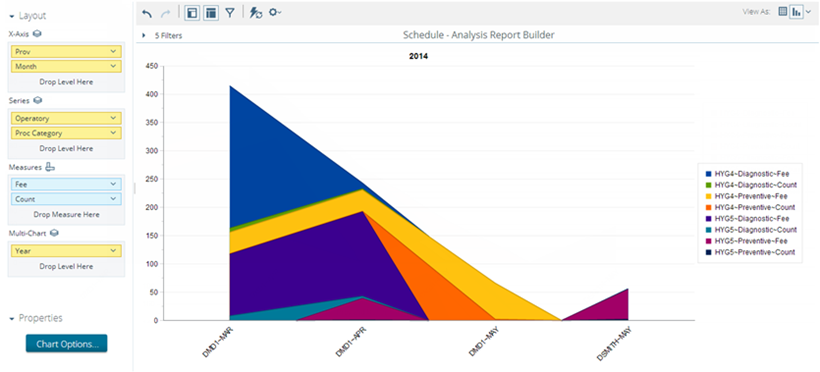Click the Redo arrow icon
This screenshot has height=372, width=820.
click(x=167, y=13)
